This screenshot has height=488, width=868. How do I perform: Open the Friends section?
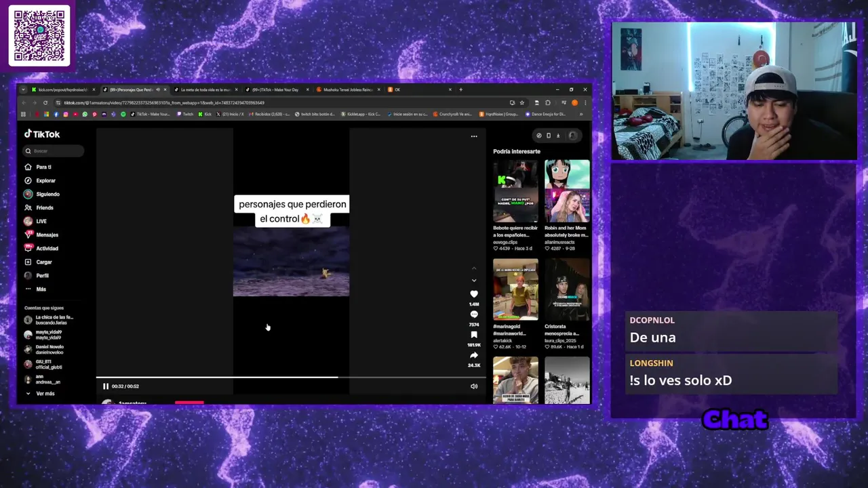(39, 207)
